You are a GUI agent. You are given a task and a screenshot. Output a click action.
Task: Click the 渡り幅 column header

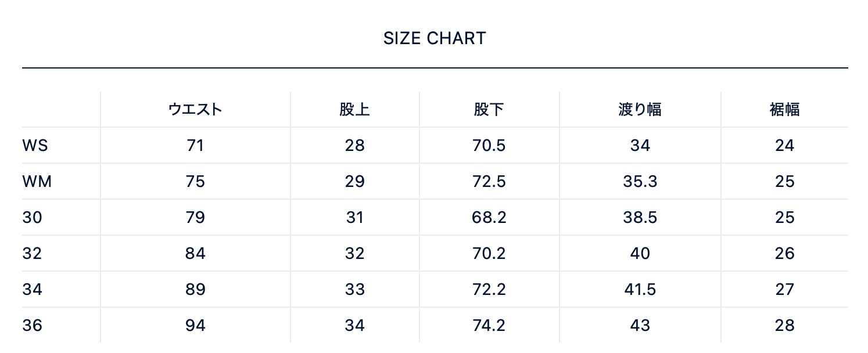click(x=640, y=109)
